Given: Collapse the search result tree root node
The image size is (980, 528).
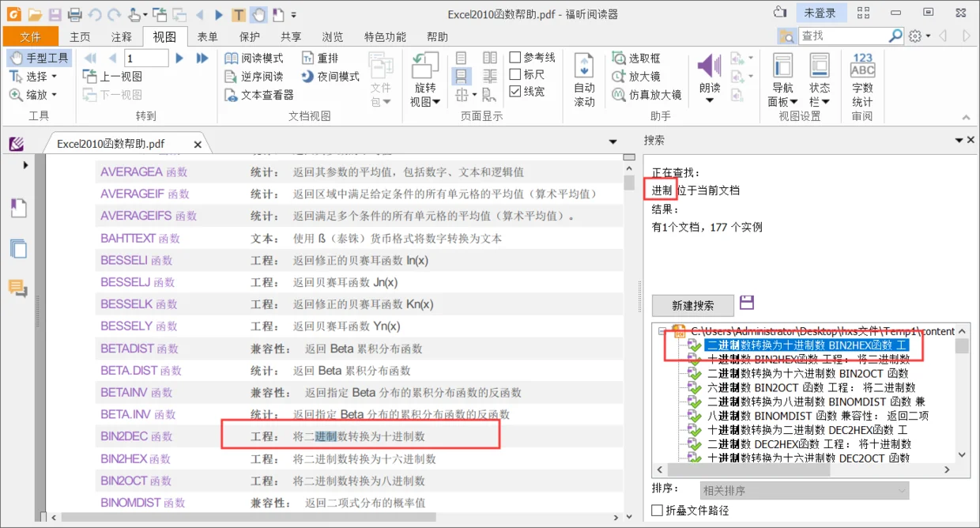Looking at the screenshot, I should tap(662, 332).
